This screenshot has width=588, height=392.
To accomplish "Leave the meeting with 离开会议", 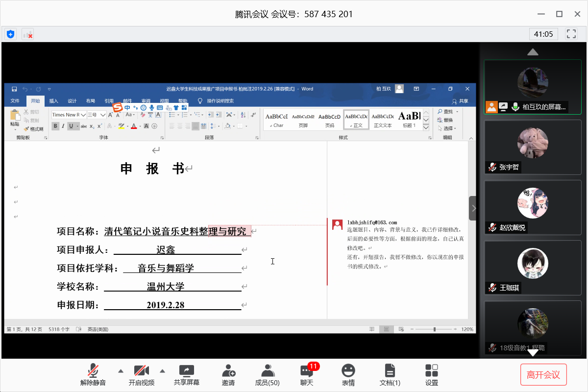I will click(543, 375).
